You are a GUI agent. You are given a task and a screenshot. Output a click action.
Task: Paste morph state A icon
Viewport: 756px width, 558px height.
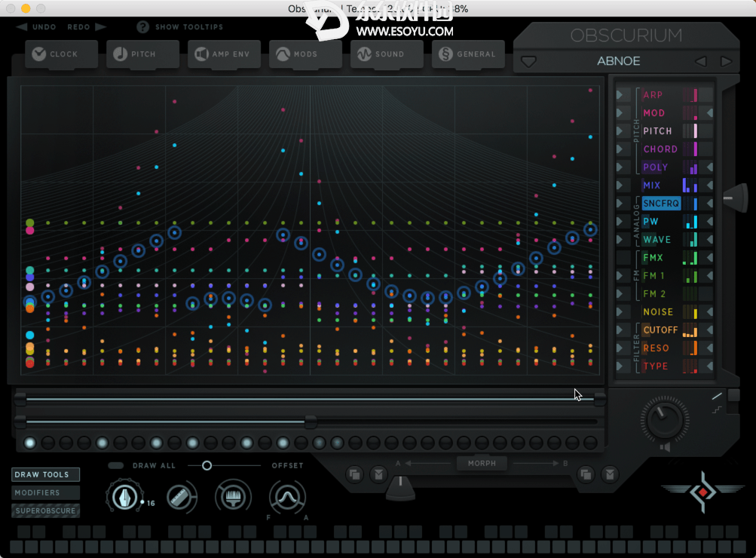tap(379, 474)
